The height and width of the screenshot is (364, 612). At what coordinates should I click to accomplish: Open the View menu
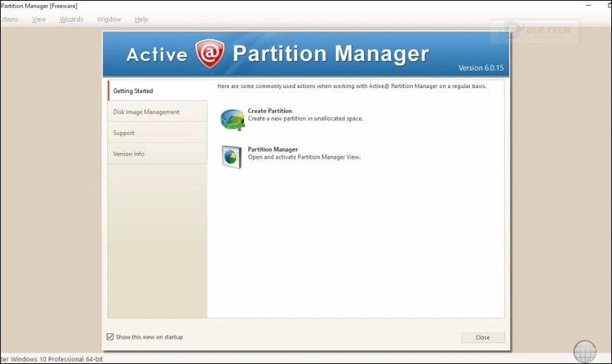tap(39, 19)
